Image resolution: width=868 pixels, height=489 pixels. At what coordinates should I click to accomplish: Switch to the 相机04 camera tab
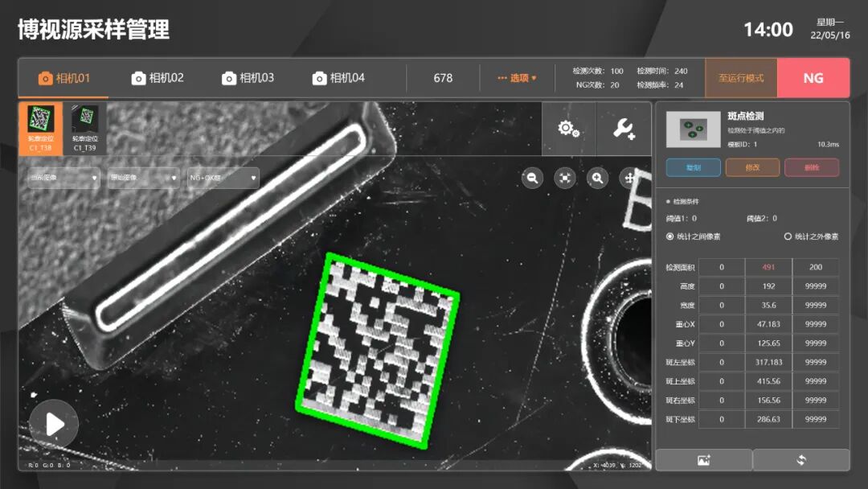338,78
